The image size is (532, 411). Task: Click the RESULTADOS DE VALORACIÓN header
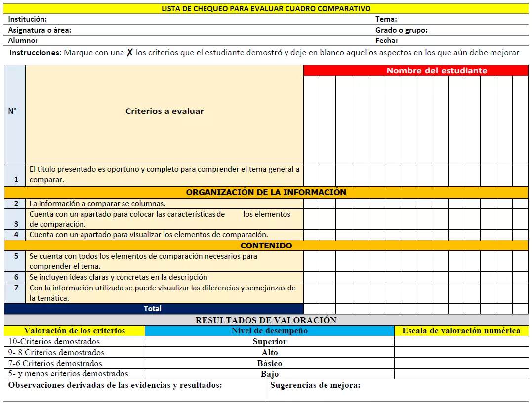click(x=266, y=319)
